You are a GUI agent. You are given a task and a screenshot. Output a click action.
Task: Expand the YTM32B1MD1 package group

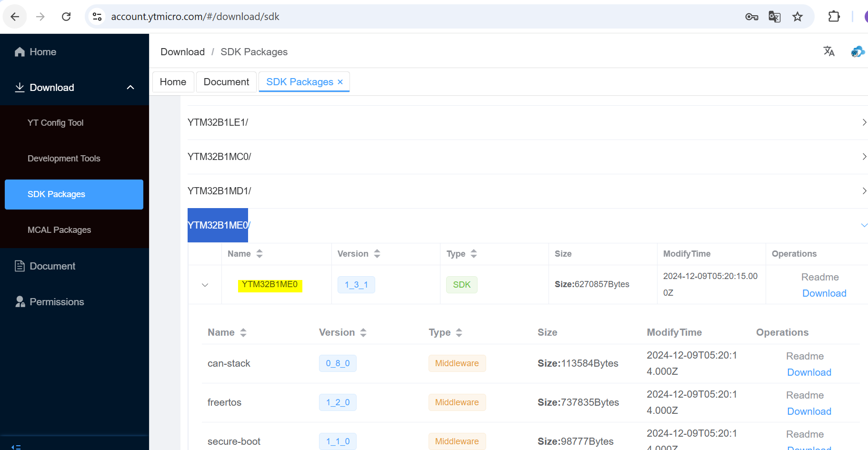click(x=864, y=190)
